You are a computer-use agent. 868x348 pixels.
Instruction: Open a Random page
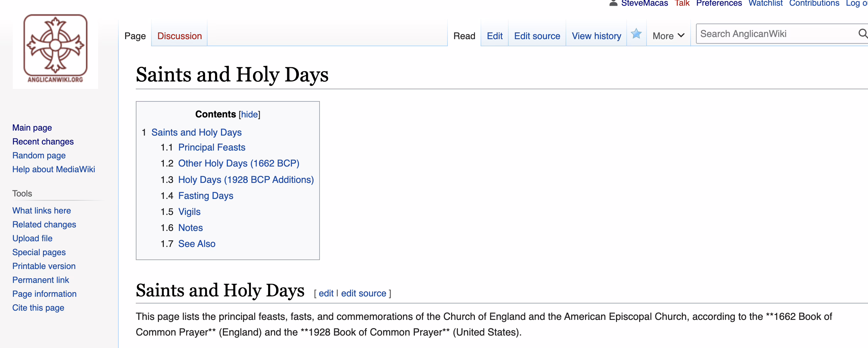tap(39, 155)
